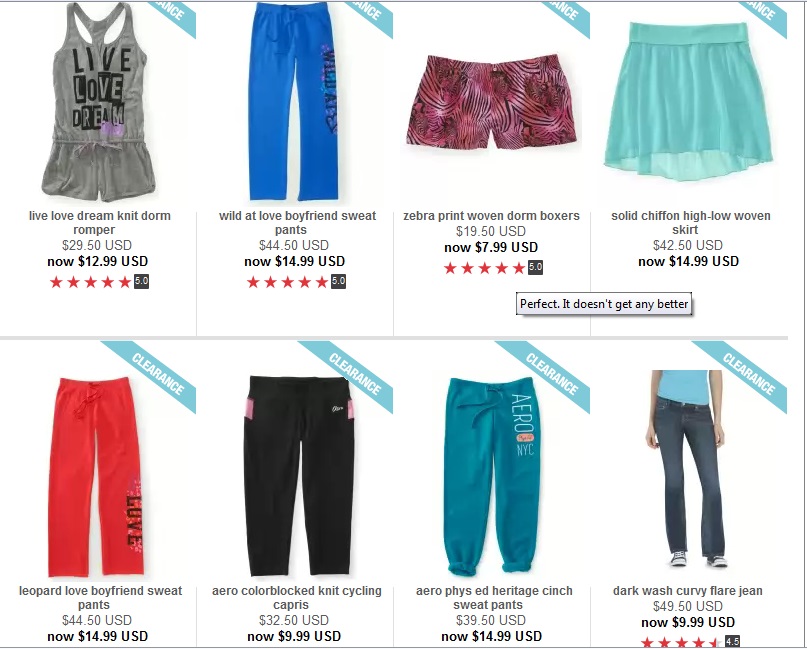Click 'live love dream knit dorm romper' title

click(x=98, y=222)
